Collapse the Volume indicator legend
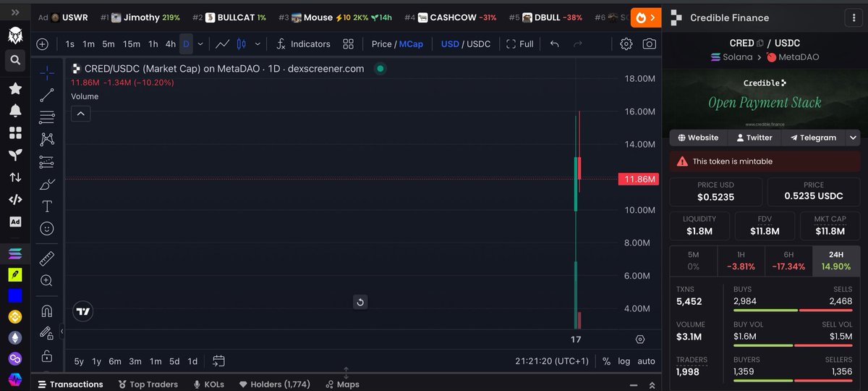This screenshot has height=391, width=868. coord(80,113)
